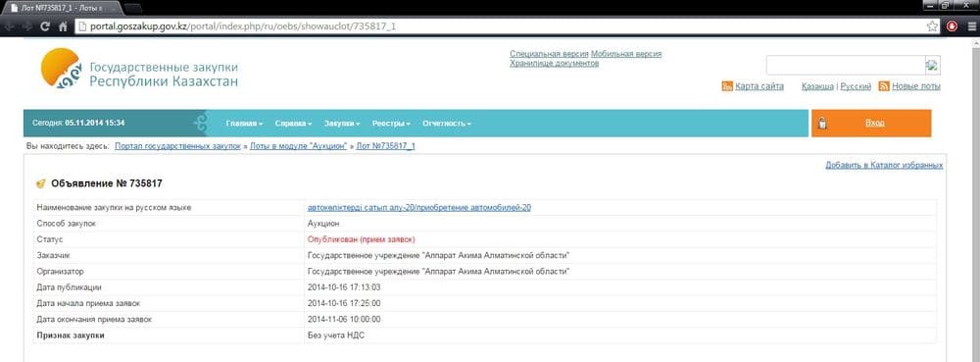The image size is (980, 362).
Task: Open the browser home icon
Action: [x=63, y=26]
